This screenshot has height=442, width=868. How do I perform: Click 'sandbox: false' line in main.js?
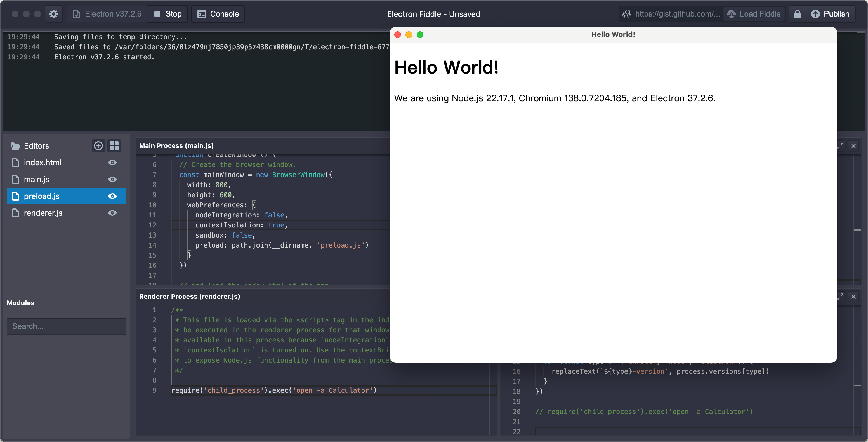click(225, 235)
